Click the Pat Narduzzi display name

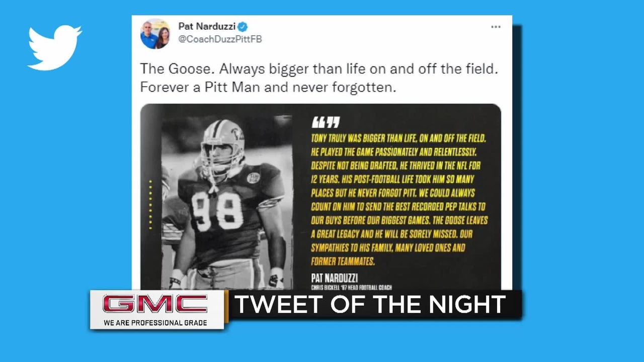point(207,26)
